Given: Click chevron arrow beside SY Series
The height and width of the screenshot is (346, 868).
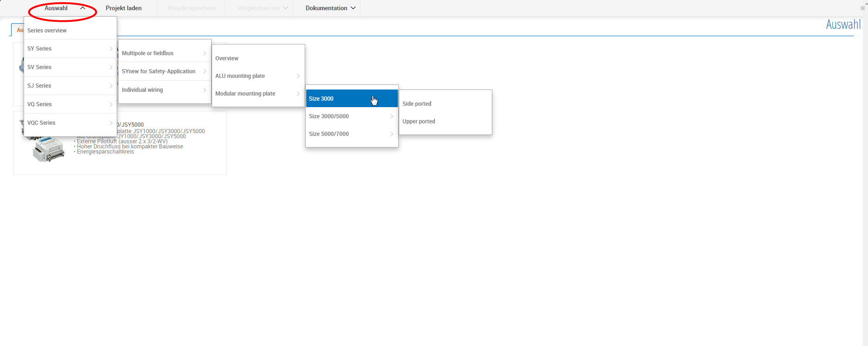Looking at the screenshot, I should [x=111, y=49].
